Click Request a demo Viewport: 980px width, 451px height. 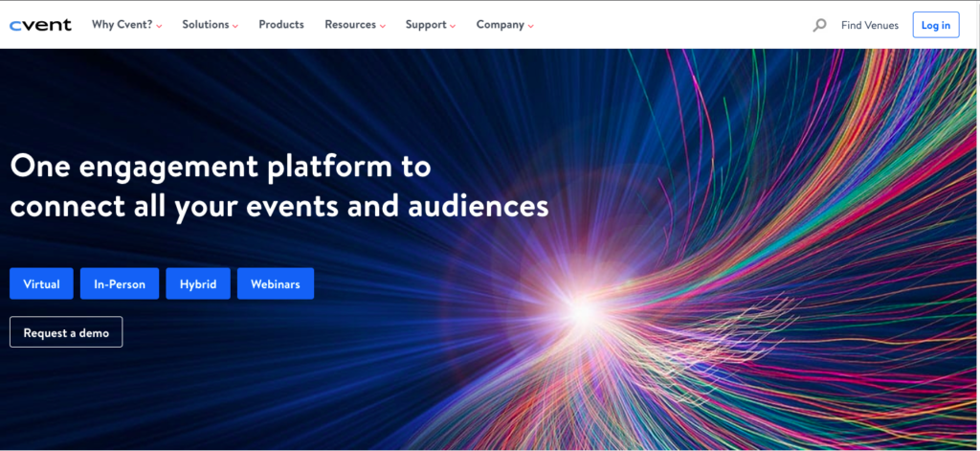(x=66, y=332)
